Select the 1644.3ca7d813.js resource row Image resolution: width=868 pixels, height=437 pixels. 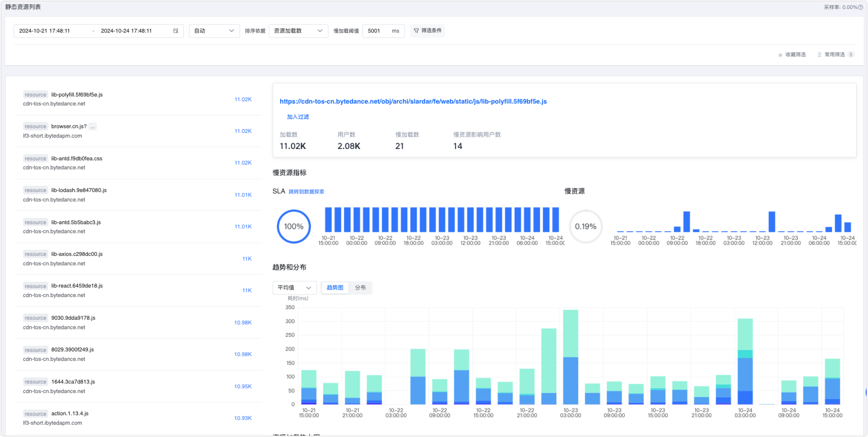pos(138,386)
